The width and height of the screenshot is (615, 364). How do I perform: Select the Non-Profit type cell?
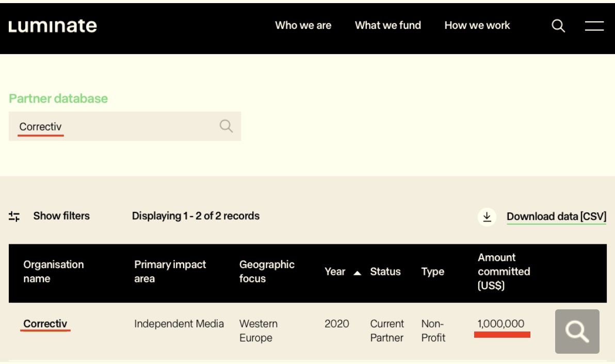click(x=433, y=330)
